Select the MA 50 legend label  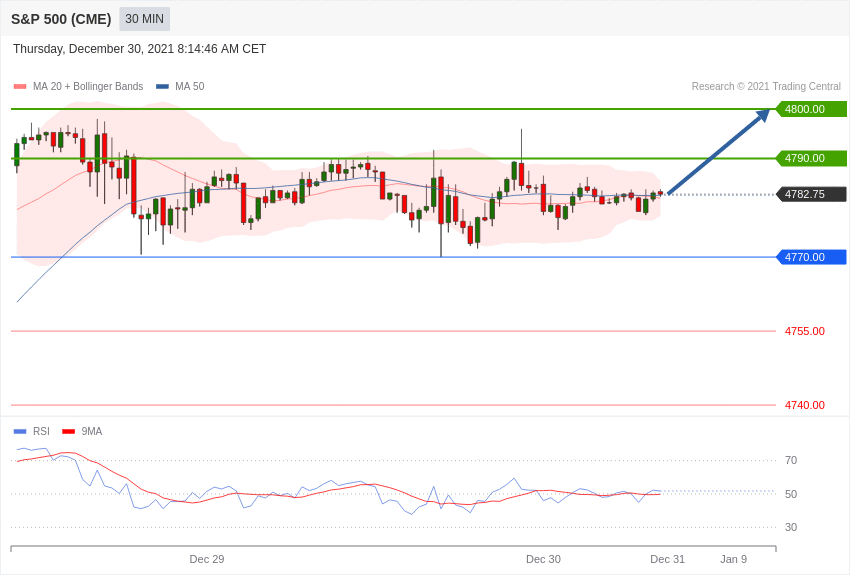190,86
